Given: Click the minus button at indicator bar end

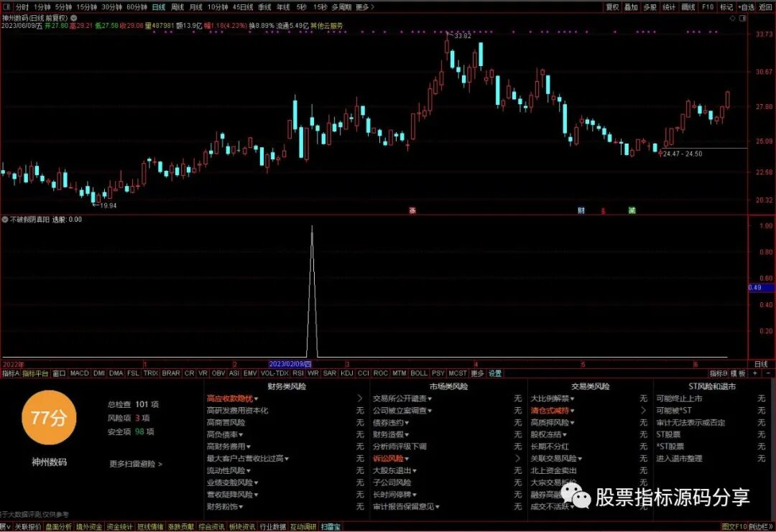Looking at the screenshot, I should (768, 373).
